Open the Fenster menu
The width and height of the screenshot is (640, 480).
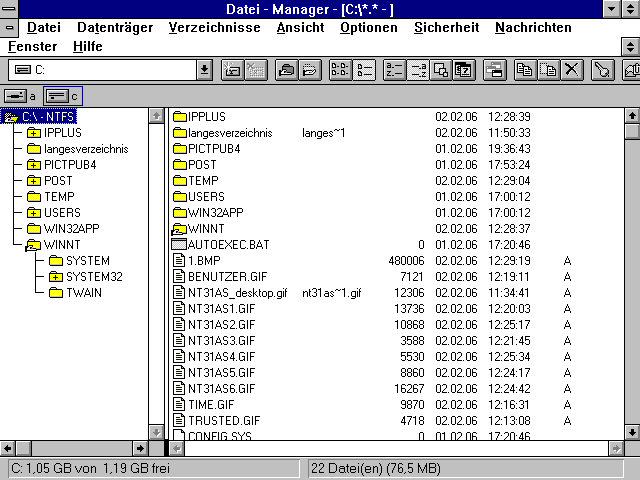coord(32,46)
